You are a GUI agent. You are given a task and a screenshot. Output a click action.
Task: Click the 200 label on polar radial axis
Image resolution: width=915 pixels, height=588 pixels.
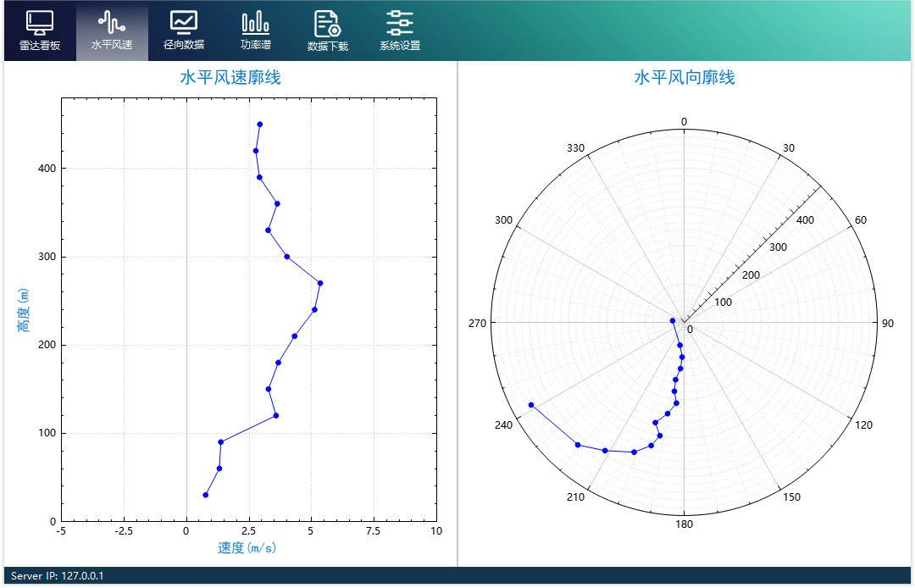click(751, 275)
